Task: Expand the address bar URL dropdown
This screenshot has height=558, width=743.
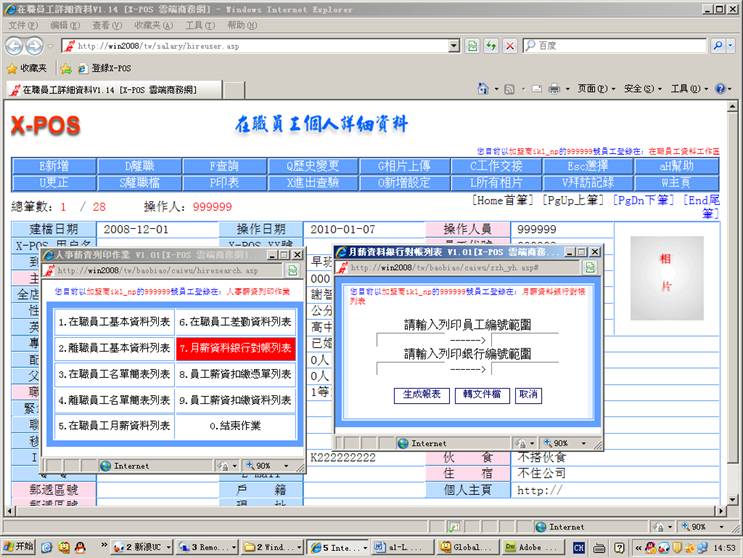Action: [455, 46]
